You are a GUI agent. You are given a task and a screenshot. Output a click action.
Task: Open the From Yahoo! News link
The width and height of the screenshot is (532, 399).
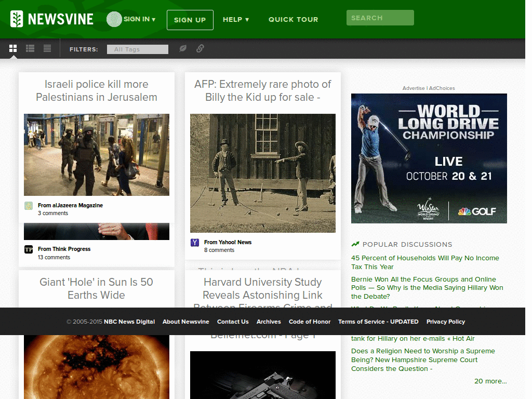(x=228, y=242)
